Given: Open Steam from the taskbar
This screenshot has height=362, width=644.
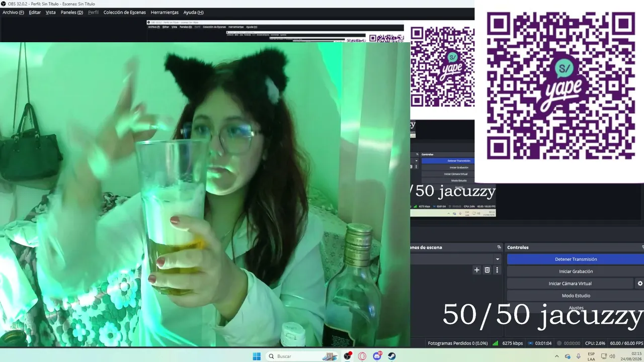Looking at the screenshot, I should click(x=392, y=356).
